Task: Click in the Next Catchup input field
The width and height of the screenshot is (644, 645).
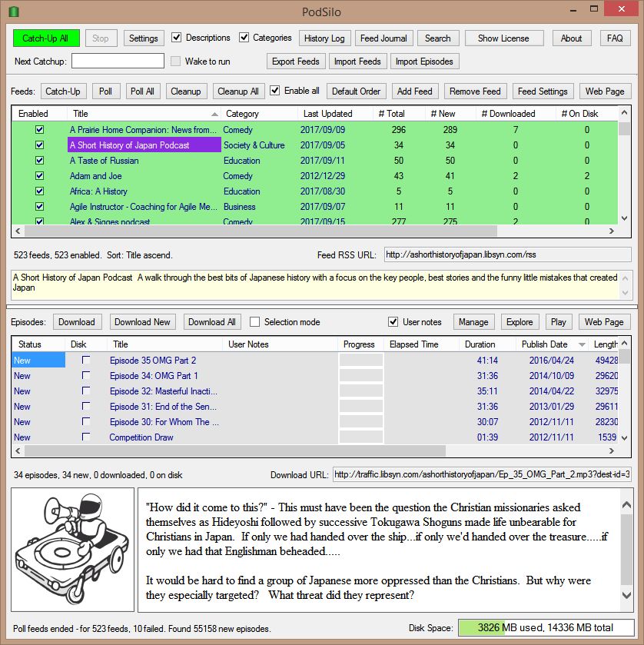Action: pyautogui.click(x=118, y=61)
